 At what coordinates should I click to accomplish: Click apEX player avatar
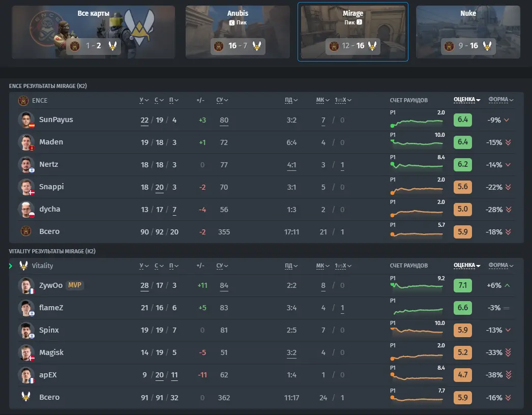(x=26, y=375)
